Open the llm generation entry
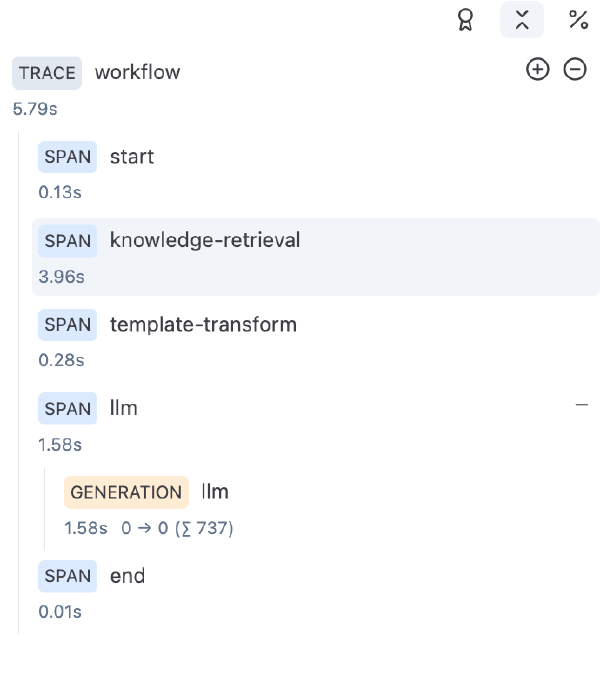The image size is (600, 689). pos(215,492)
